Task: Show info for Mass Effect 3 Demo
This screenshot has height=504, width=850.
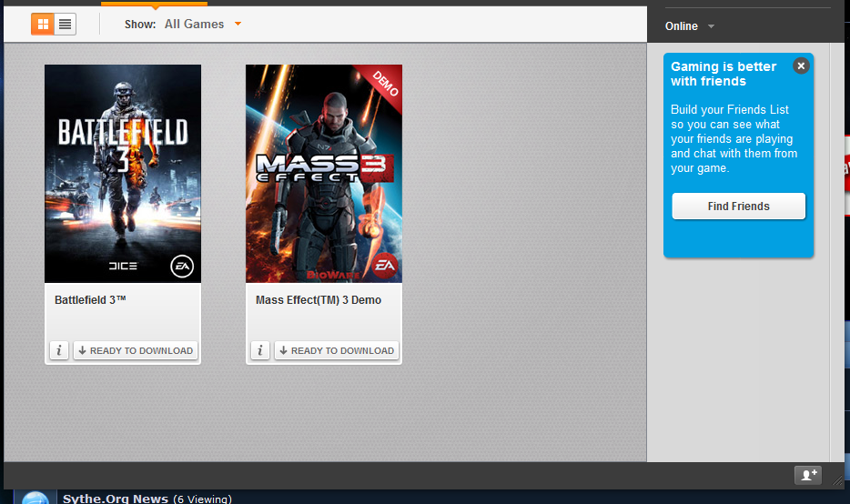Action: pos(260,350)
